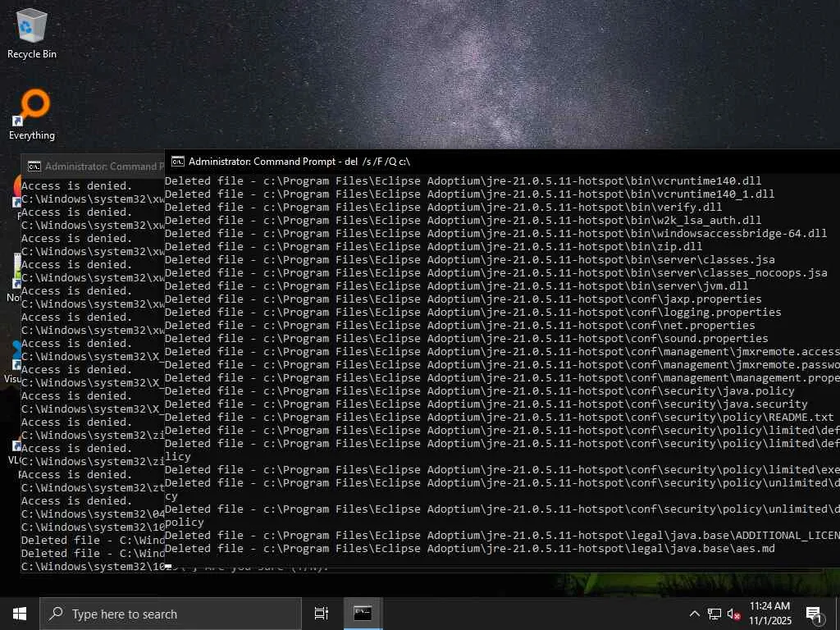Click the line ending with windowsaccessbridge-64.dll
The width and height of the screenshot is (840, 630).
tap(495, 234)
